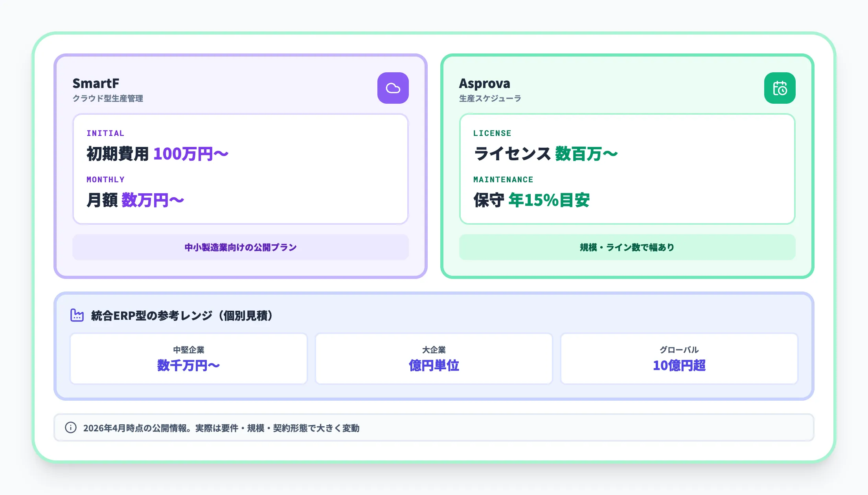Select the 中堅企業 数千万円〜 card

[189, 359]
